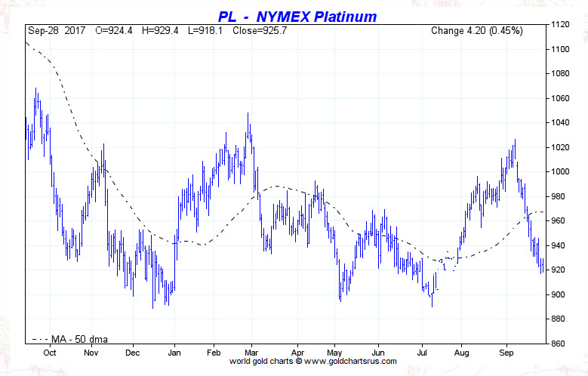Click the "Jul" x-axis label
This screenshot has height=376, width=588.
pos(422,353)
